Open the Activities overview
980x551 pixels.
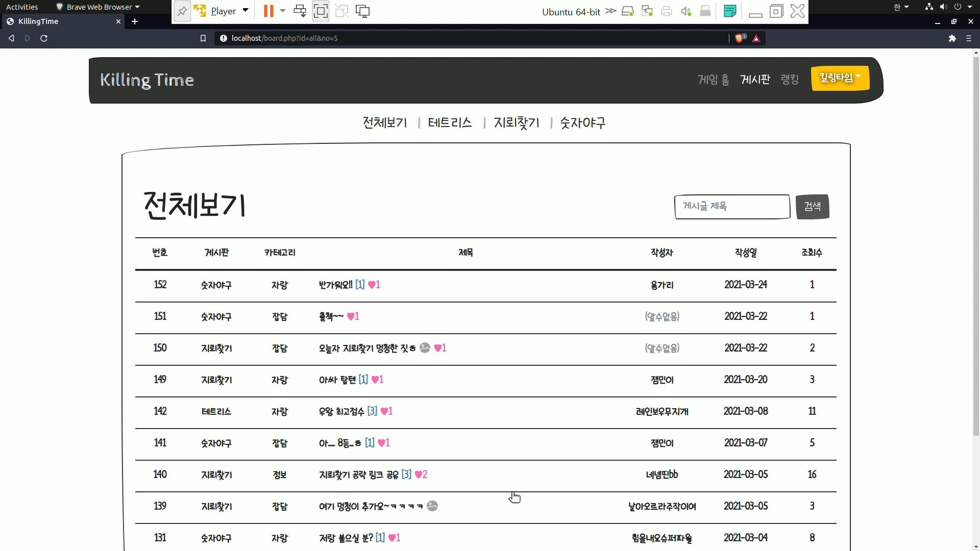click(22, 7)
